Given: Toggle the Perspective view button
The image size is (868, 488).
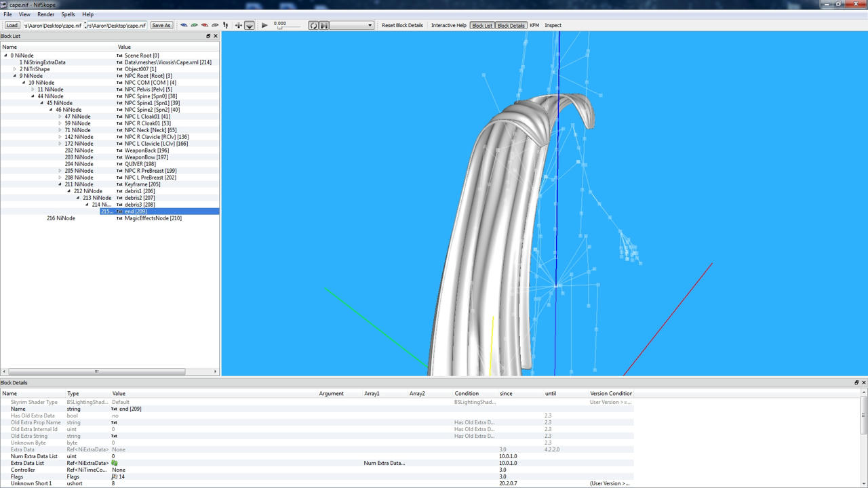Looking at the screenshot, I should [x=249, y=26].
